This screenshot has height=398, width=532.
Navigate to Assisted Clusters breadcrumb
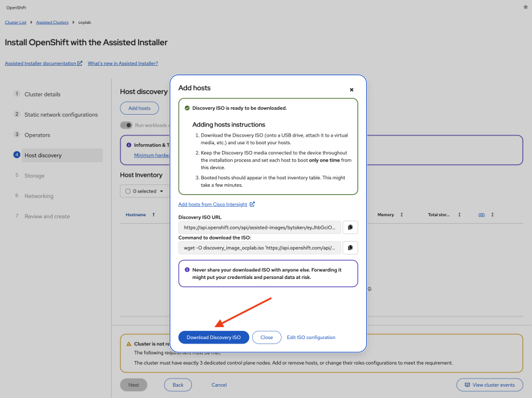[52, 23]
